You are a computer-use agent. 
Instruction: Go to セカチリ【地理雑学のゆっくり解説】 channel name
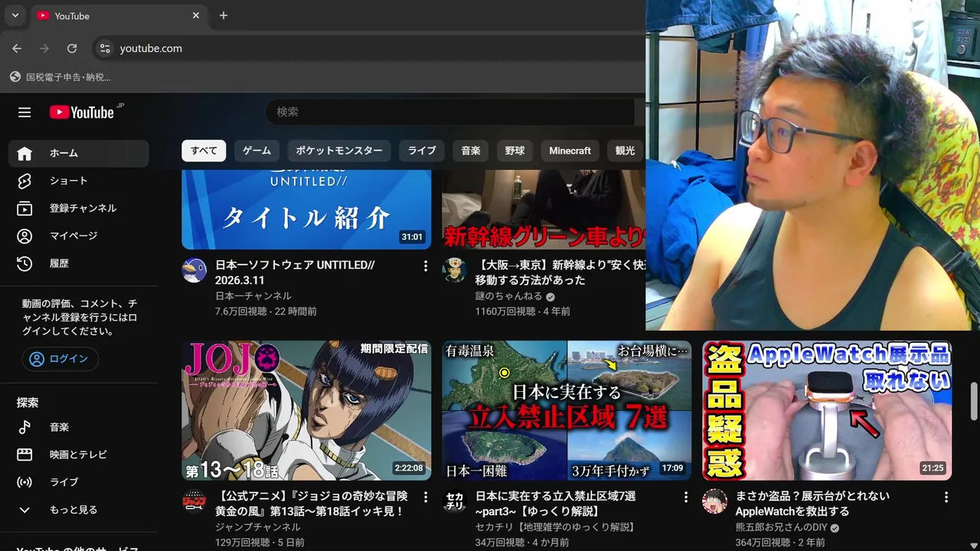point(556,527)
